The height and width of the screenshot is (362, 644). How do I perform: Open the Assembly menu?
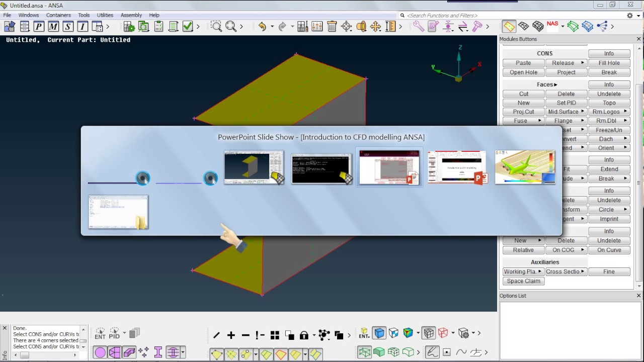click(131, 15)
